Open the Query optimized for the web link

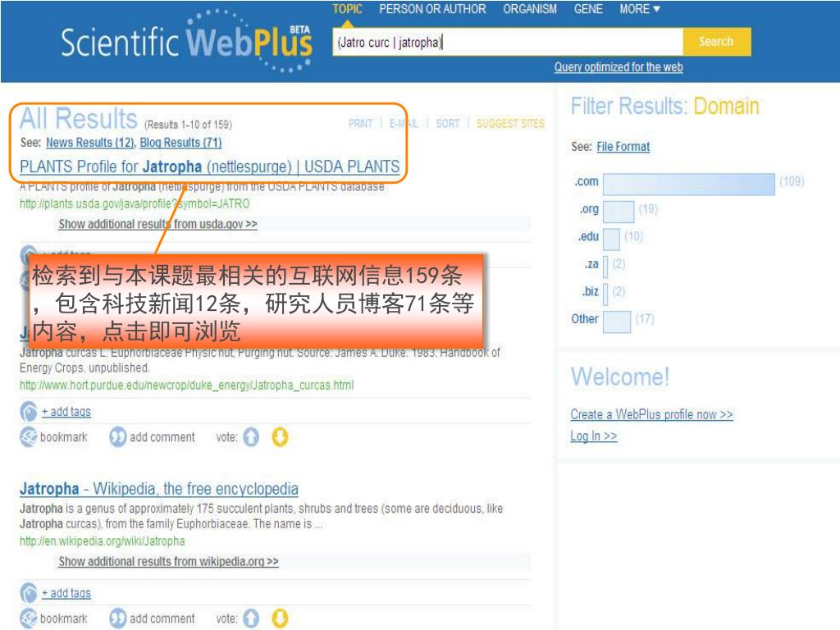point(619,67)
